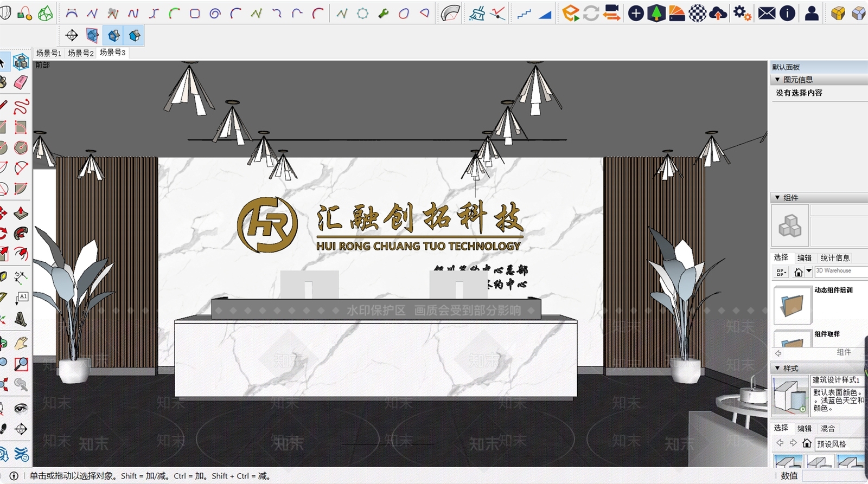Open the 动态组件培训 component folder thumbnail

coord(793,305)
